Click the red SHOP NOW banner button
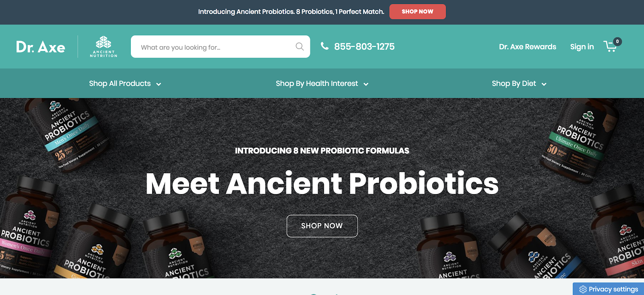This screenshot has height=295, width=644. coord(417,12)
